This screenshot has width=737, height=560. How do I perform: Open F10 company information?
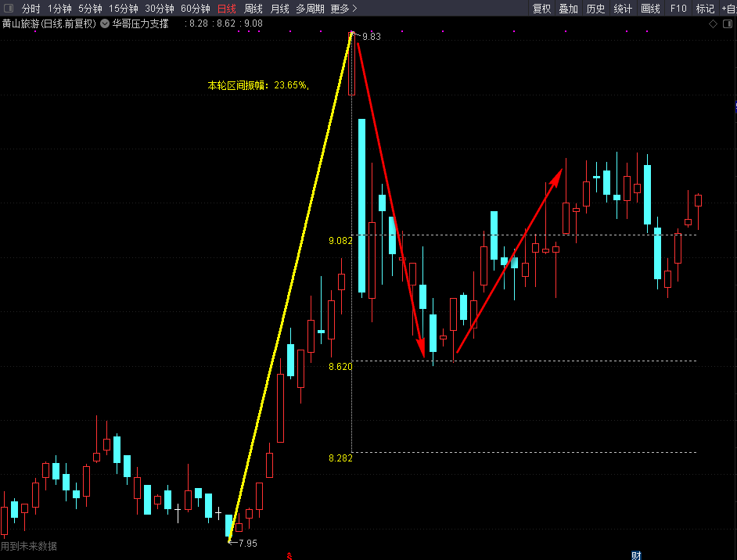[x=678, y=9]
